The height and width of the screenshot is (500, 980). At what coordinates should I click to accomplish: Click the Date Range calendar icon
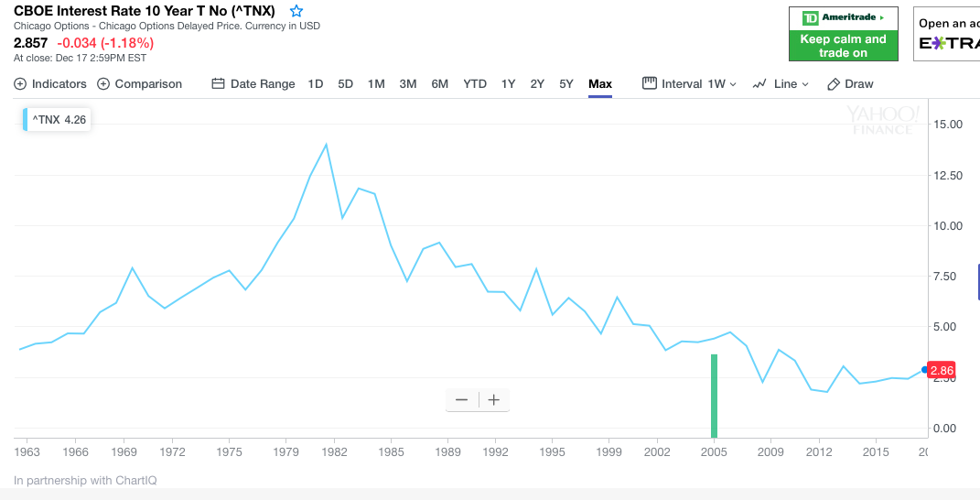218,83
